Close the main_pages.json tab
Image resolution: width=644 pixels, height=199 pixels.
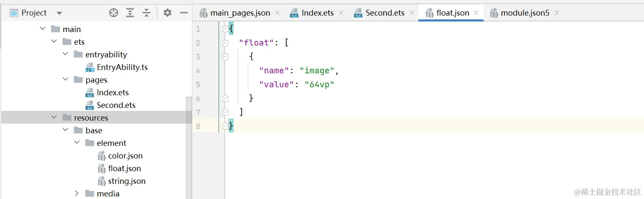[x=277, y=13]
